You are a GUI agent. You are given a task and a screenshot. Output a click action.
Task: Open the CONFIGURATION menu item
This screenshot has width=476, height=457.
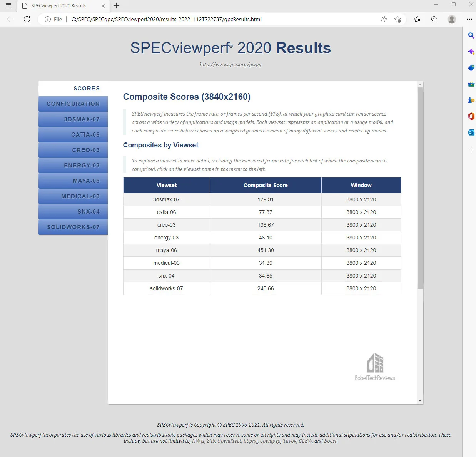pyautogui.click(x=73, y=104)
